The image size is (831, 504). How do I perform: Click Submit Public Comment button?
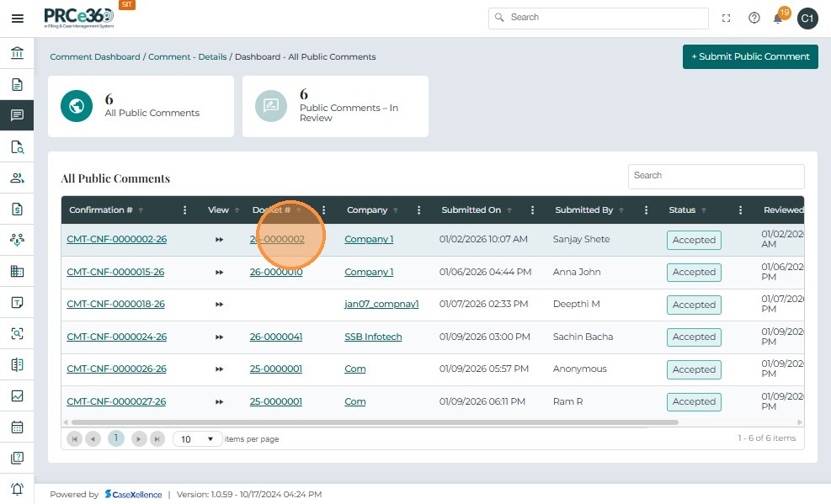pyautogui.click(x=750, y=56)
